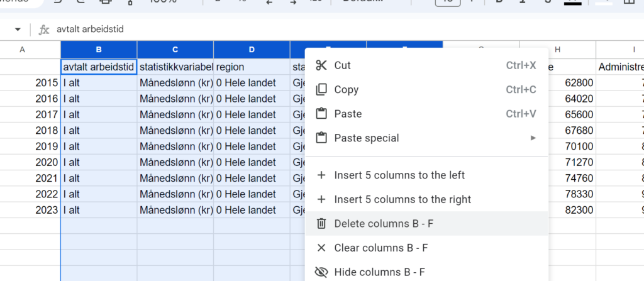Image resolution: width=644 pixels, height=281 pixels.
Task: Select column H header
Action: pos(558,50)
